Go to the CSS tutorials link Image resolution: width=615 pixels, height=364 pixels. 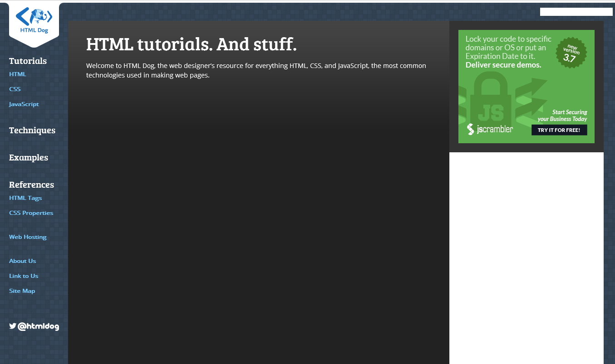tap(15, 89)
